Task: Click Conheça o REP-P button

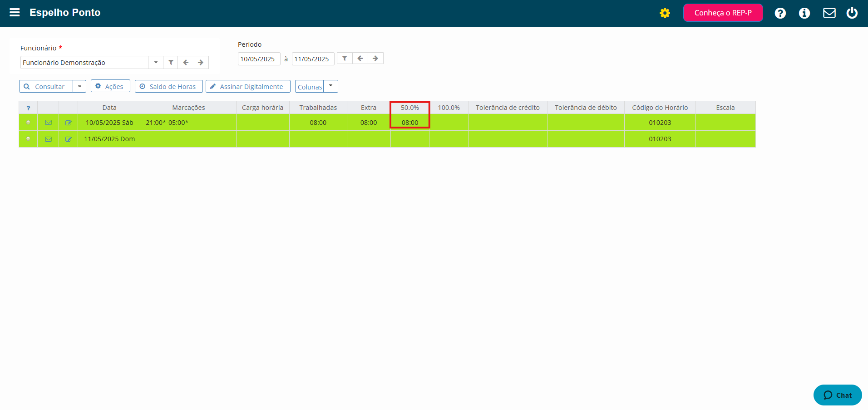Action: (723, 13)
